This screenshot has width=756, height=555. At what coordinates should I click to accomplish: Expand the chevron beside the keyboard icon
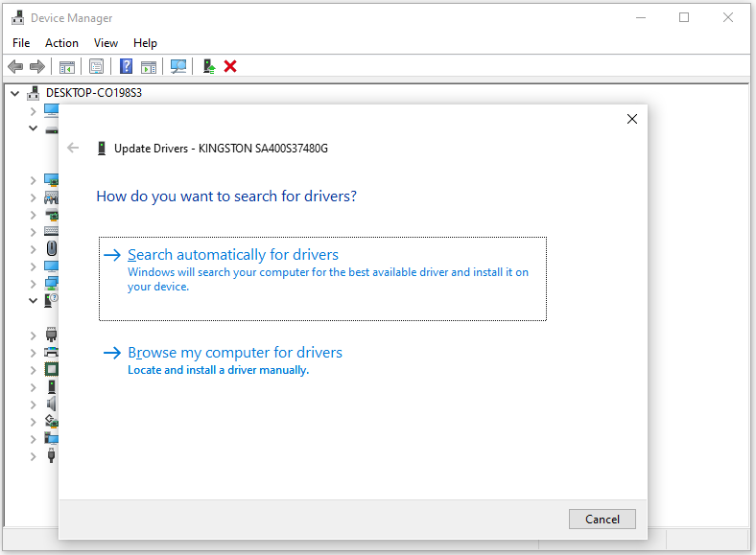33,232
